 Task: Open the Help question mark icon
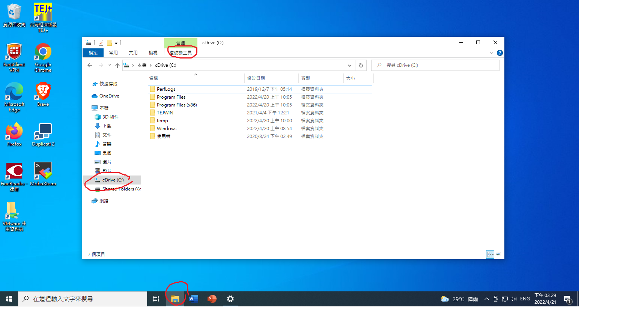click(500, 53)
